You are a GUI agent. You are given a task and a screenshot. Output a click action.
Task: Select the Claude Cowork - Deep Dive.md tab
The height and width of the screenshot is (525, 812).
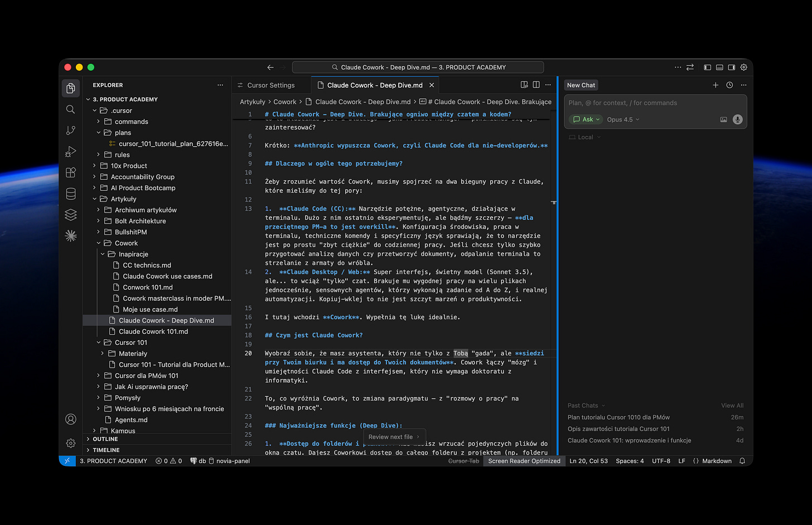375,85
